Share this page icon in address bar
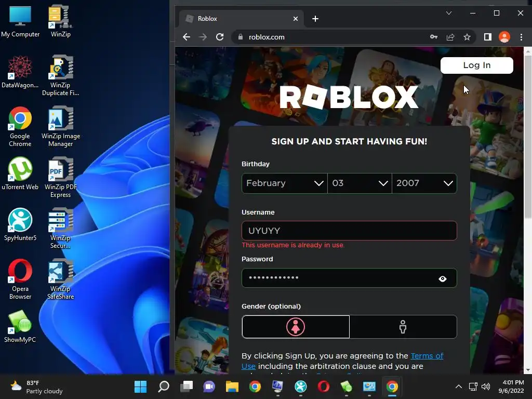The height and width of the screenshot is (399, 532). [x=450, y=37]
